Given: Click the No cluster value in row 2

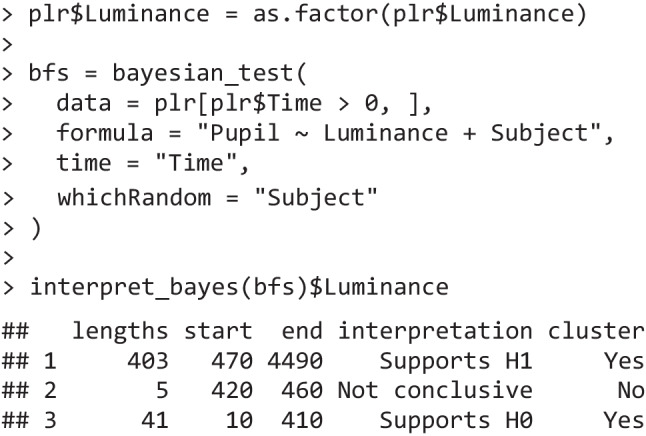Looking at the screenshot, I should tap(631, 391).
